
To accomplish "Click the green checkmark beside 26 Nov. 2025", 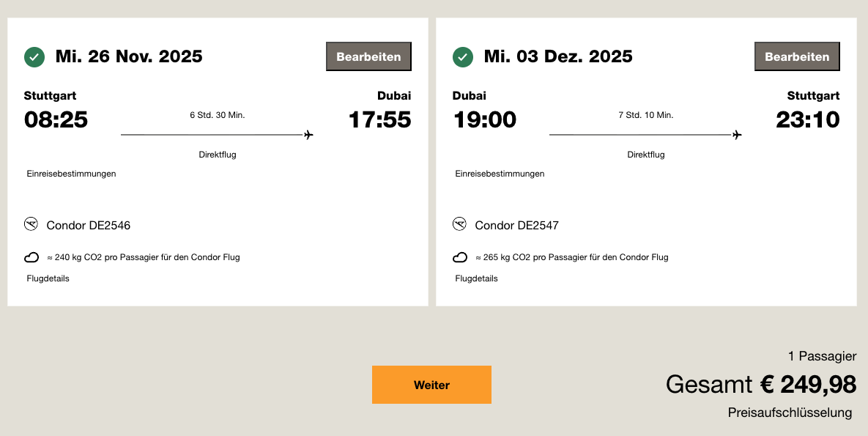I will (34, 57).
